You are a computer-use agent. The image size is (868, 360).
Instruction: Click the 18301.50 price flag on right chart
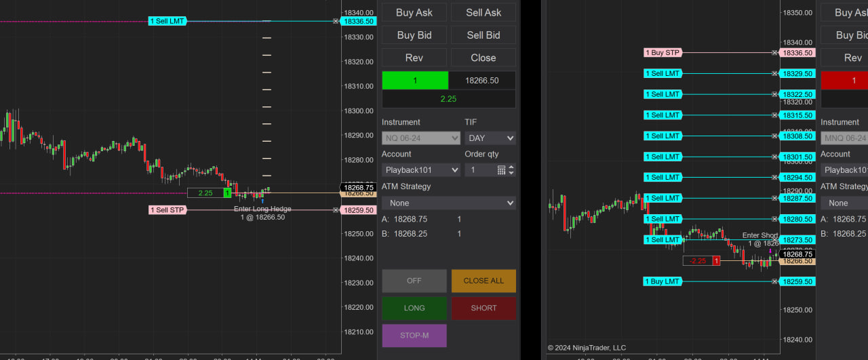point(797,157)
